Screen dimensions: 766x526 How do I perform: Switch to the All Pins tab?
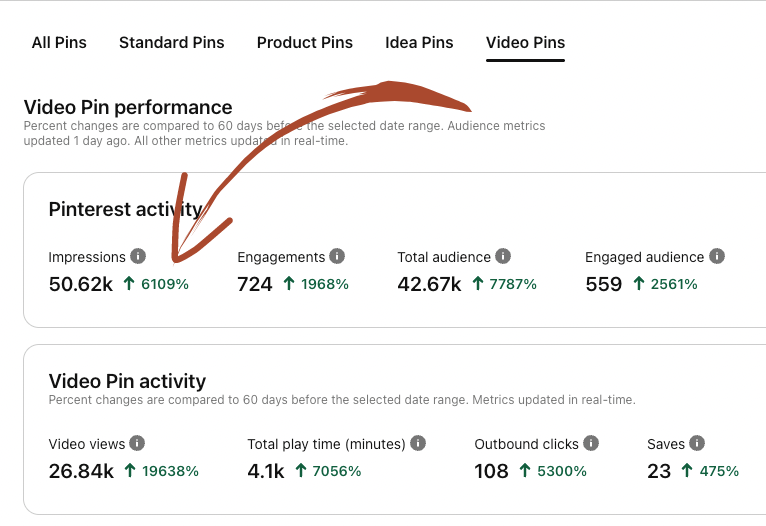pyautogui.click(x=59, y=43)
